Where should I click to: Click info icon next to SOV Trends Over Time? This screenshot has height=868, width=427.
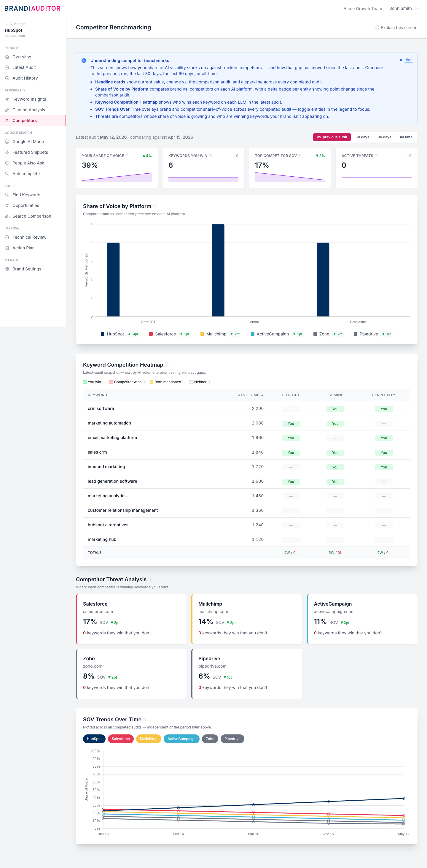[145, 719]
